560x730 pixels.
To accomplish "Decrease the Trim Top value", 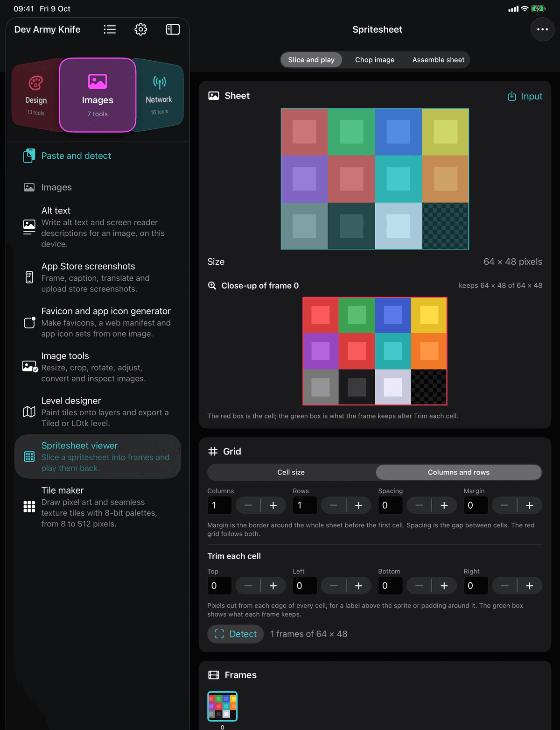I will 248,586.
